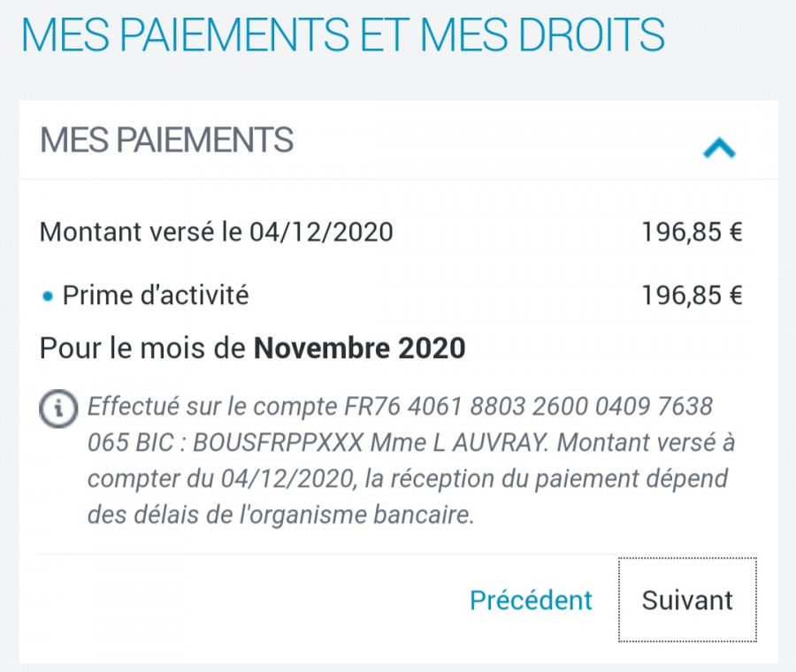Go to the Précédent payment
This screenshot has width=796, height=672.
[x=531, y=600]
